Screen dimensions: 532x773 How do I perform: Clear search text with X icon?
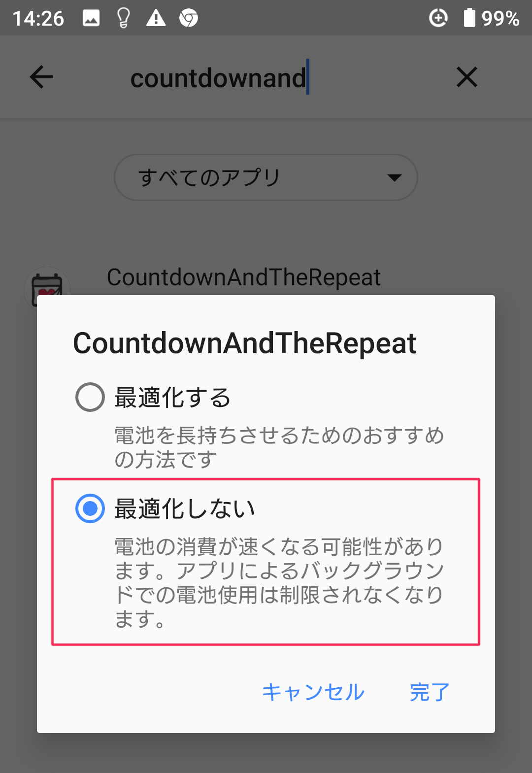pos(466,77)
